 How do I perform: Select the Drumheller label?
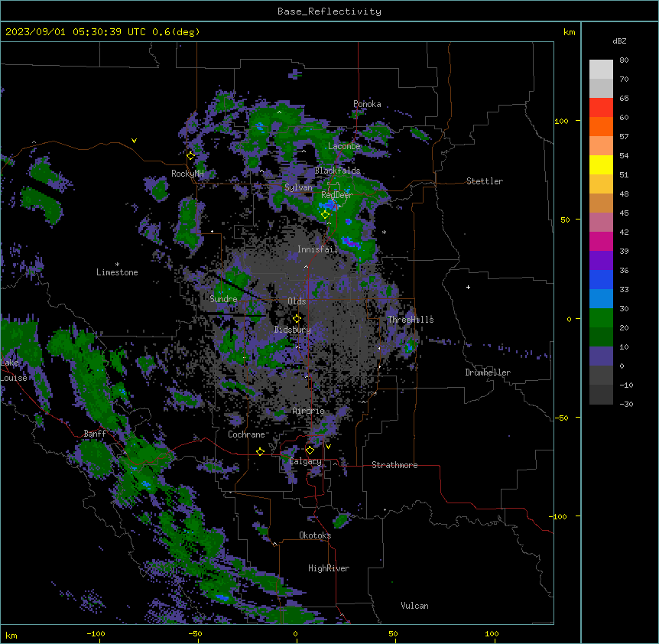coord(488,372)
